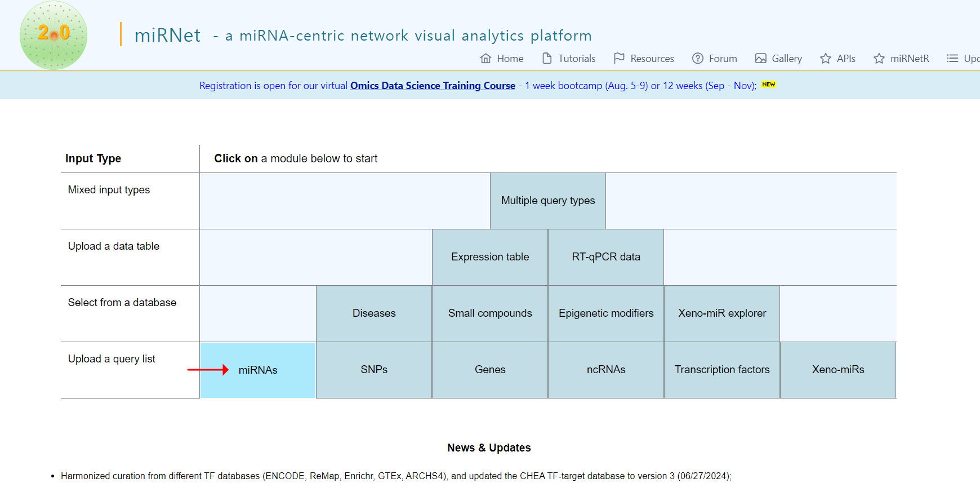Image resolution: width=980 pixels, height=487 pixels.
Task: Click the miRNet 2.0 logo
Action: pos(54,35)
